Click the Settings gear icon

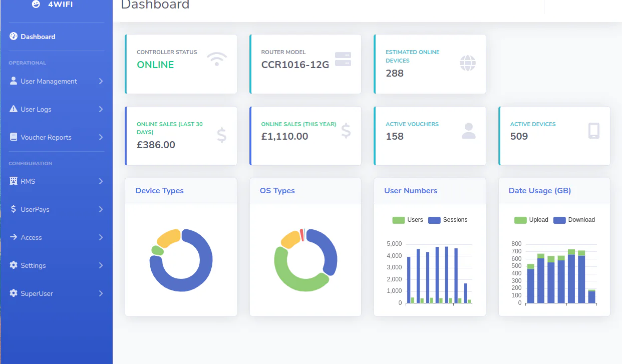[x=14, y=265]
